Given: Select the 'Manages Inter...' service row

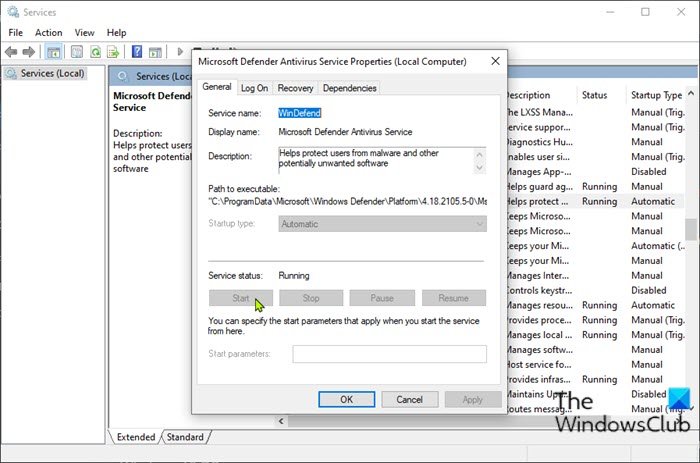Looking at the screenshot, I should point(595,275).
